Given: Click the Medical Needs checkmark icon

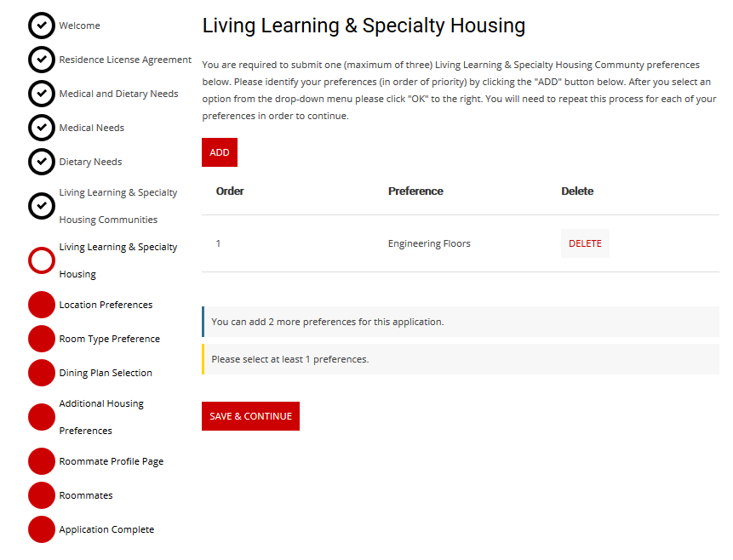Looking at the screenshot, I should 42,128.
